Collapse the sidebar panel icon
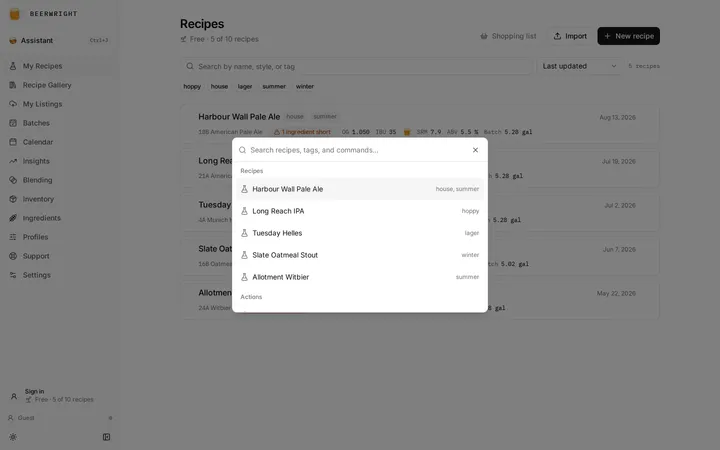Screen dimensions: 720x450 107,437
